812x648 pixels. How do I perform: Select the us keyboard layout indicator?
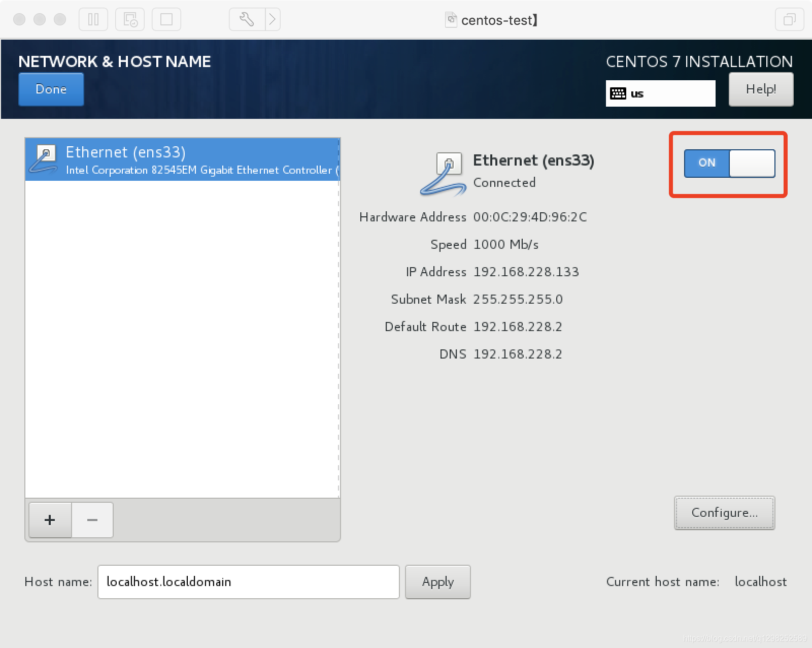(660, 93)
